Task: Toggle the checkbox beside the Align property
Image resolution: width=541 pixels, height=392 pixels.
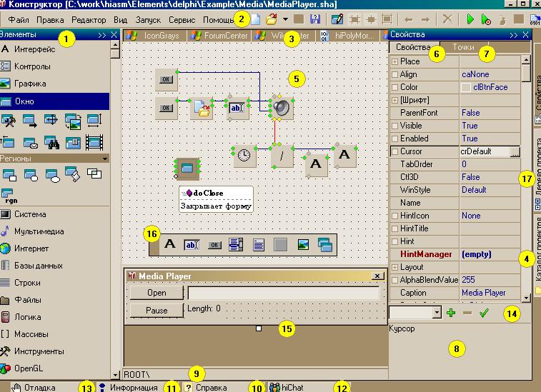Action: pyautogui.click(x=394, y=74)
